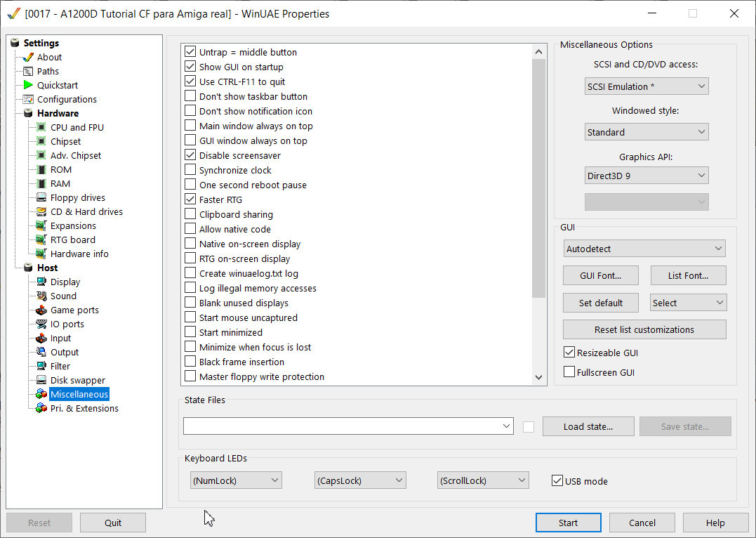
Task: Open Floppy drives settings page
Action: point(78,197)
